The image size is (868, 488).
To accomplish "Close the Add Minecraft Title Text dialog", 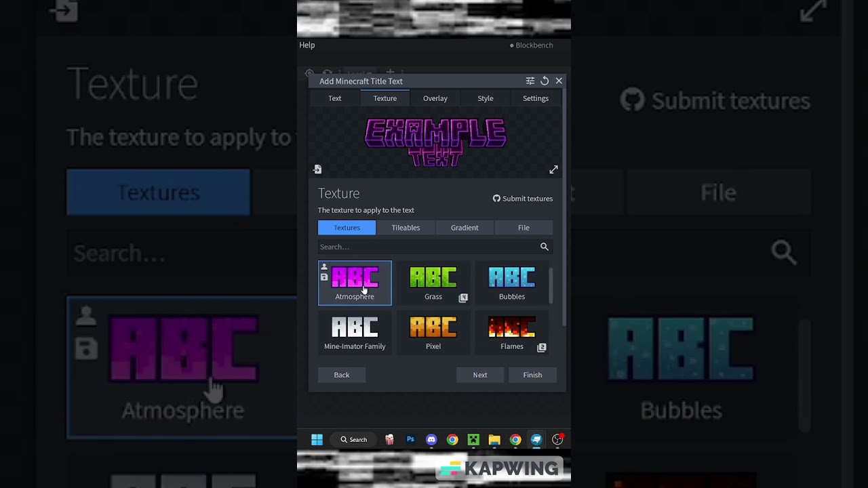I will click(559, 81).
